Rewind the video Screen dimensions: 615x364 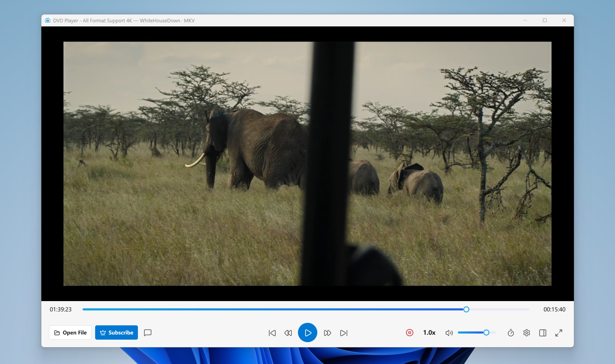pos(288,333)
